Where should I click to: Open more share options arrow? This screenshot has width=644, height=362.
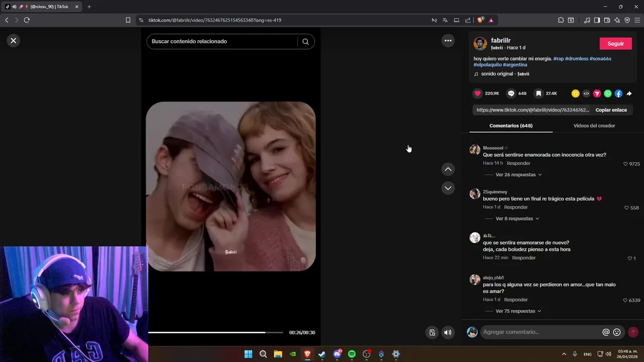tap(629, 94)
